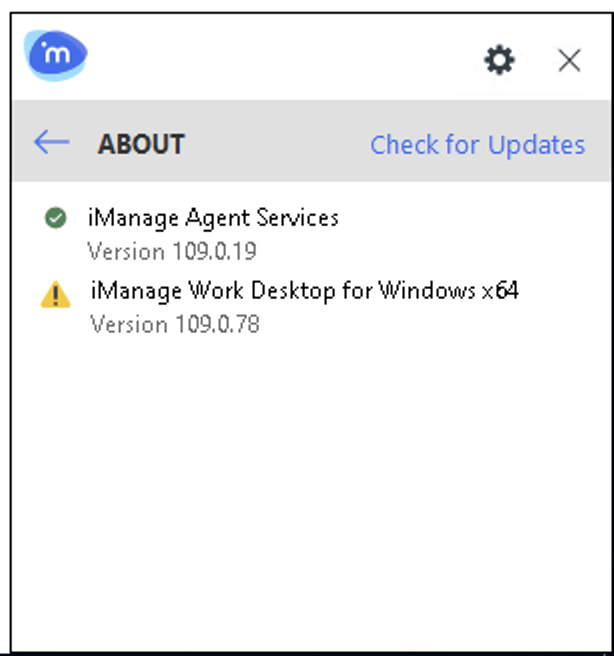Select the iManage Agent Services name

click(213, 218)
